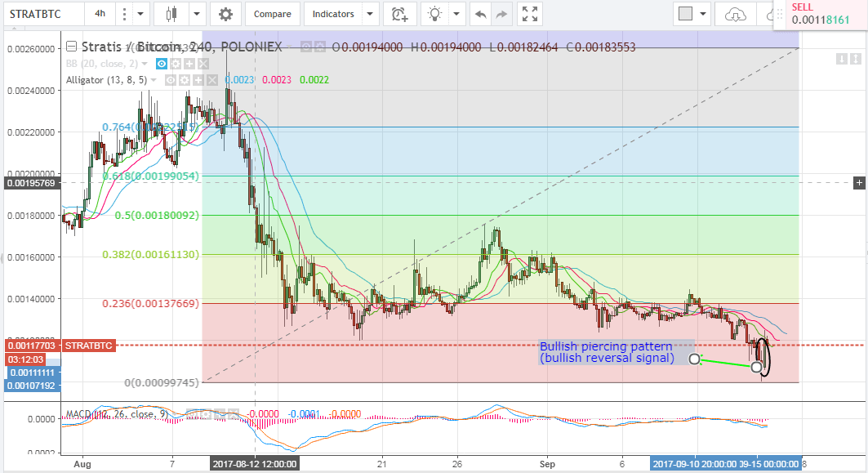Expand chart style dropdown arrow
The width and height of the screenshot is (868, 473).
(197, 14)
